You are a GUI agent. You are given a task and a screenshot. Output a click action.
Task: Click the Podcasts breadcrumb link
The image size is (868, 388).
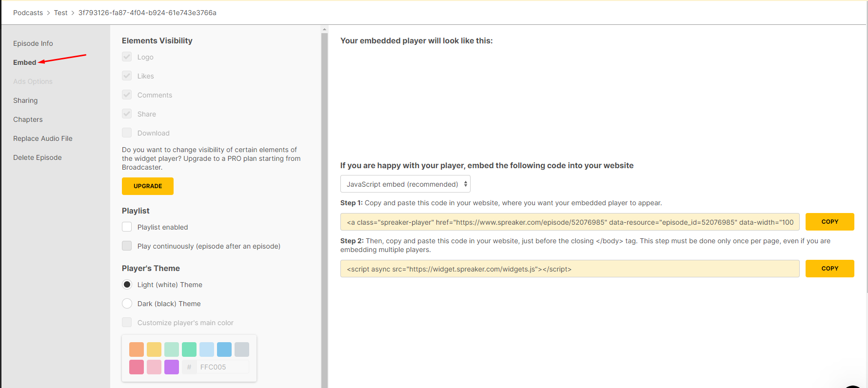28,13
